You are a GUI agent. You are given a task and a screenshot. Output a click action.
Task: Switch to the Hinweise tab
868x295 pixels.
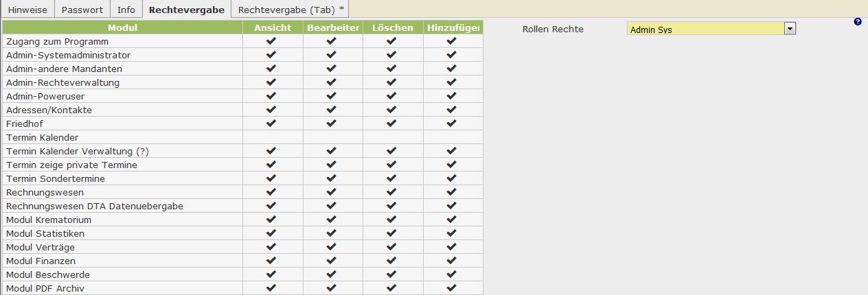(28, 10)
